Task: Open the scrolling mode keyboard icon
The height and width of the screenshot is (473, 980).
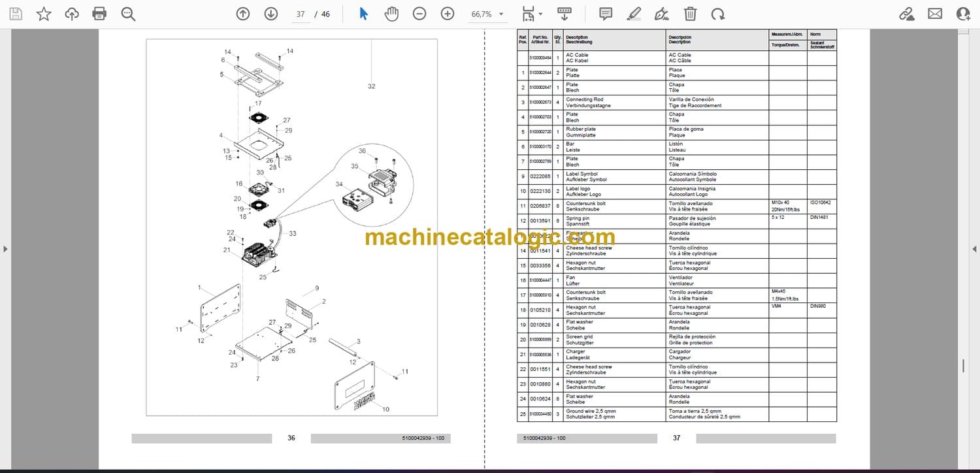Action: point(564,14)
